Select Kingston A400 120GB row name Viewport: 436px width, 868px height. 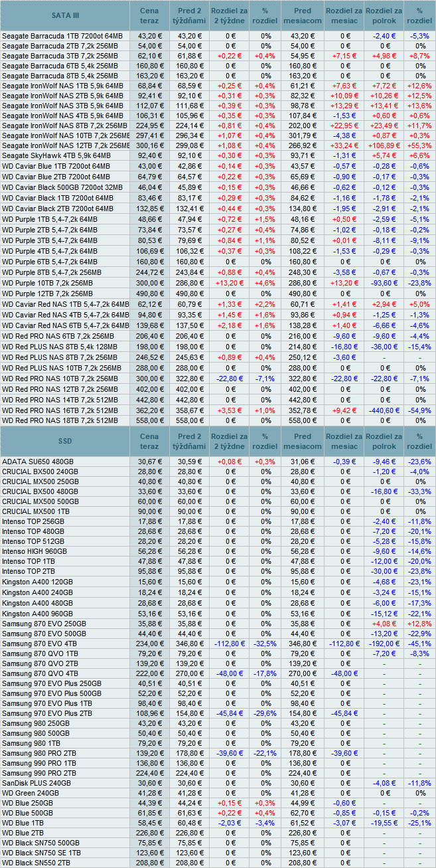click(37, 582)
